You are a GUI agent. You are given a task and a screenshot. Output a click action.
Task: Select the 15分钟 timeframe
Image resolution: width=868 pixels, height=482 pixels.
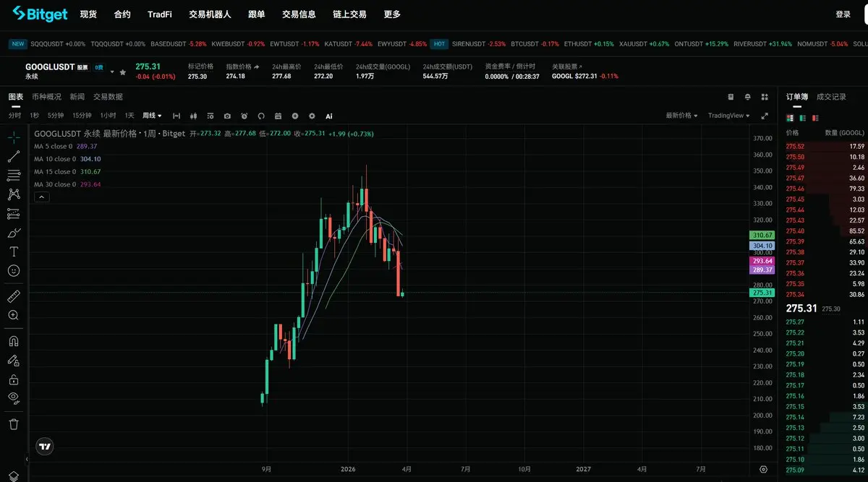click(82, 116)
